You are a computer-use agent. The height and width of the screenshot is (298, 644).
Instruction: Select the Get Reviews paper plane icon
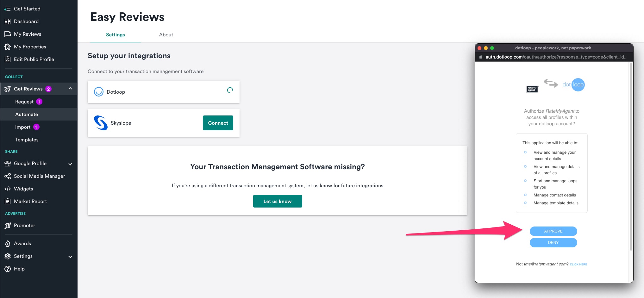[7, 89]
